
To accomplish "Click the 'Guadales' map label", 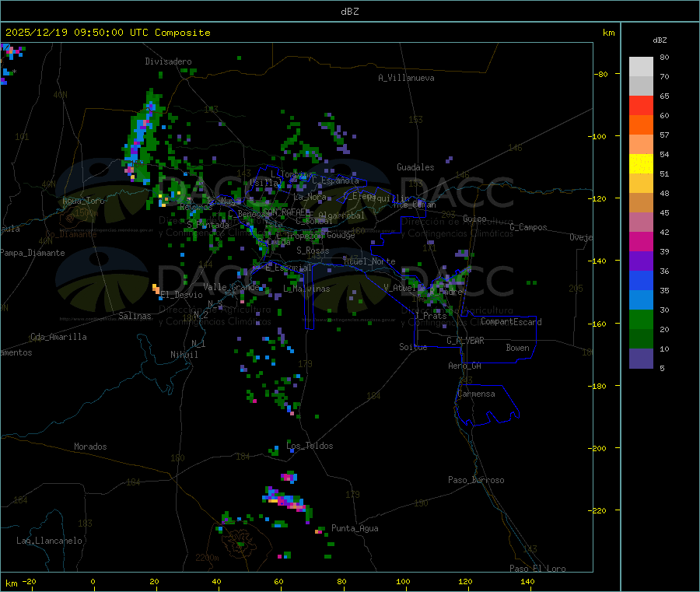I will [x=415, y=167].
